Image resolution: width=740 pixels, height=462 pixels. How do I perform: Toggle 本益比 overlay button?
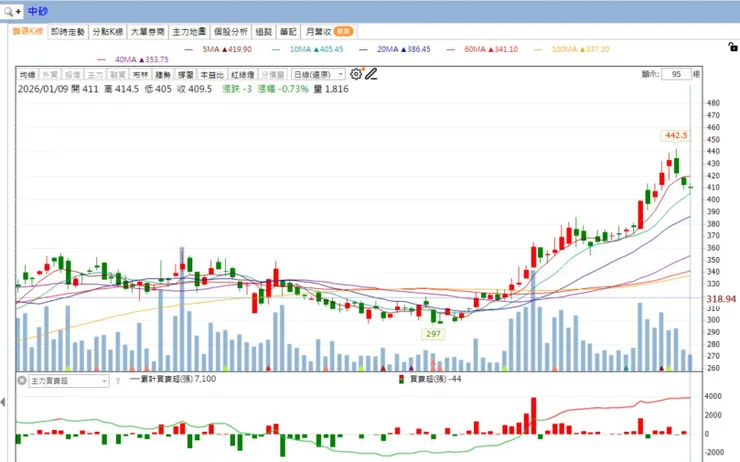212,75
